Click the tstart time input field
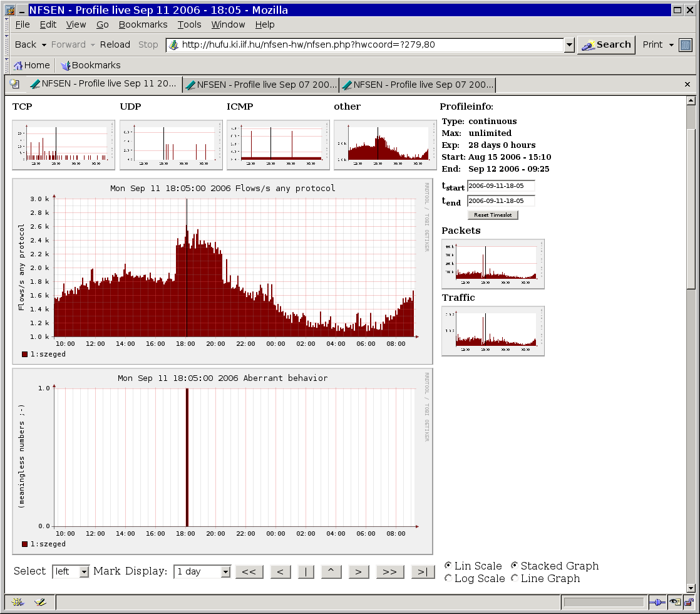The width and height of the screenshot is (700, 614). (501, 186)
